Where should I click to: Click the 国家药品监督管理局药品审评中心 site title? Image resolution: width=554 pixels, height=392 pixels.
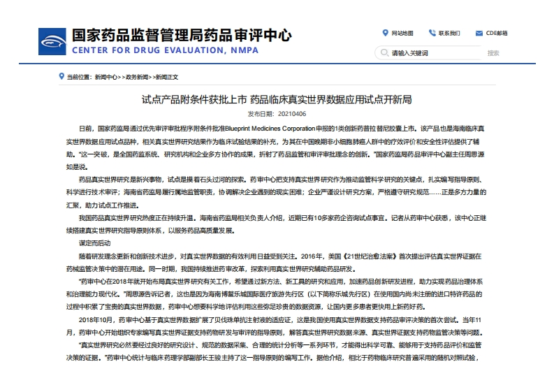click(x=182, y=35)
